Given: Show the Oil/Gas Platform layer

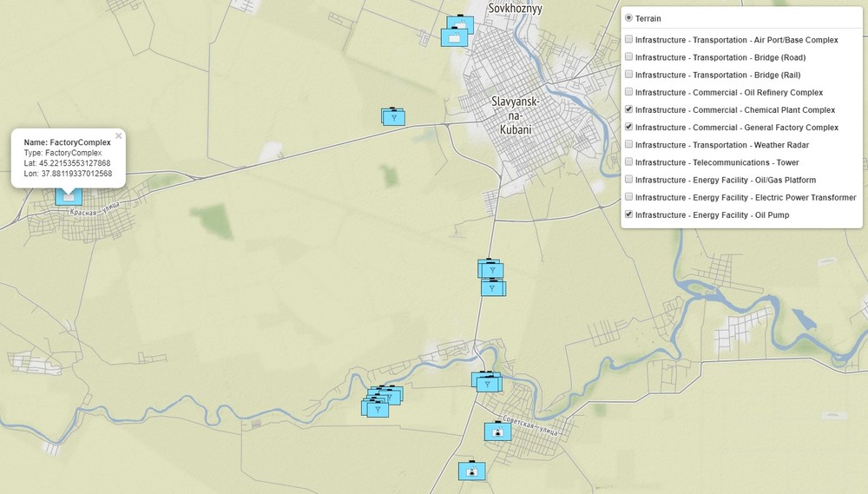Looking at the screenshot, I should 628,180.
